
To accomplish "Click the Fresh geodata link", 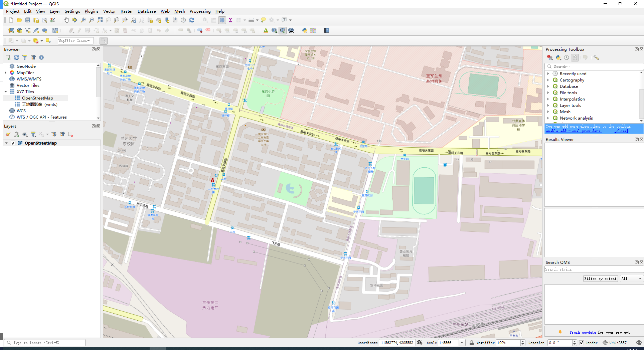I will click(x=583, y=332).
